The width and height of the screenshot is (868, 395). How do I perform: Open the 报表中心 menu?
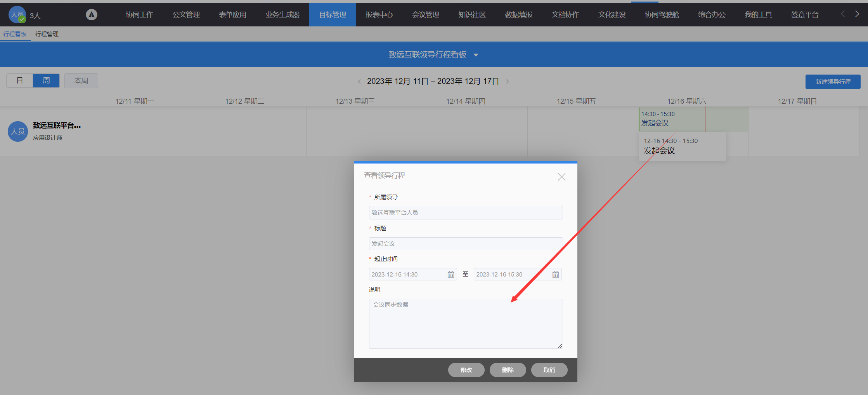pos(379,15)
